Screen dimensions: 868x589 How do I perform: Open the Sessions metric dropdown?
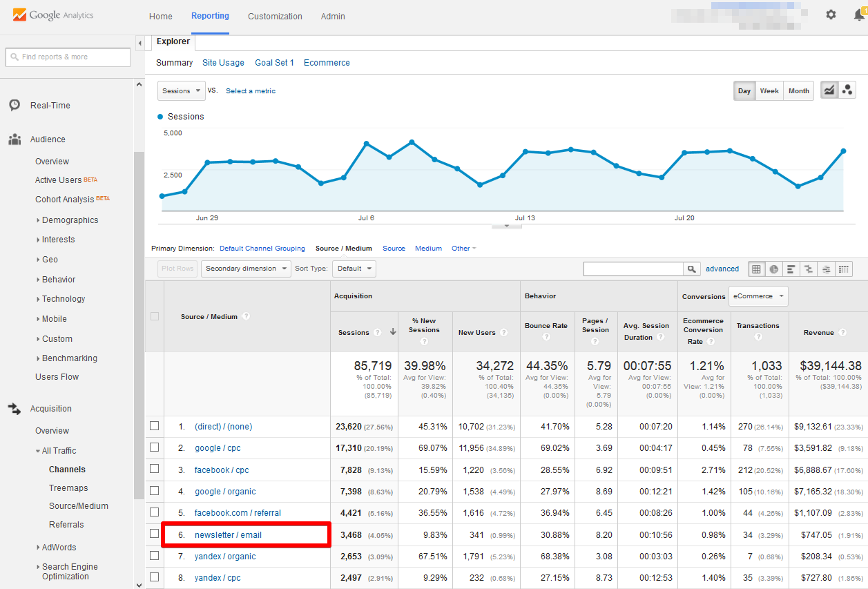tap(182, 90)
